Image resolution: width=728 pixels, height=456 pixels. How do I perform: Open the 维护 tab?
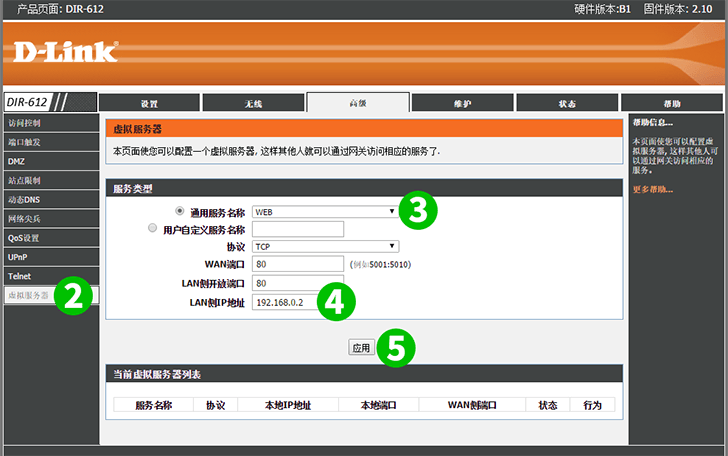[x=462, y=103]
